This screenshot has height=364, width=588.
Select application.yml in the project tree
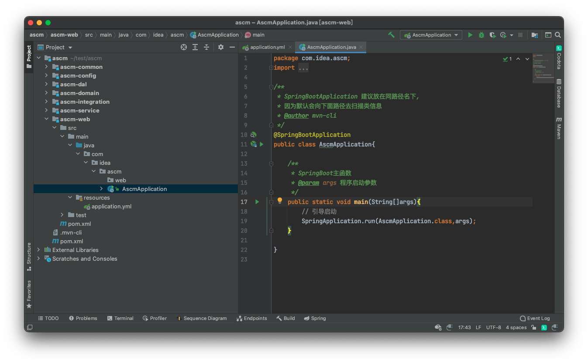[111, 206]
